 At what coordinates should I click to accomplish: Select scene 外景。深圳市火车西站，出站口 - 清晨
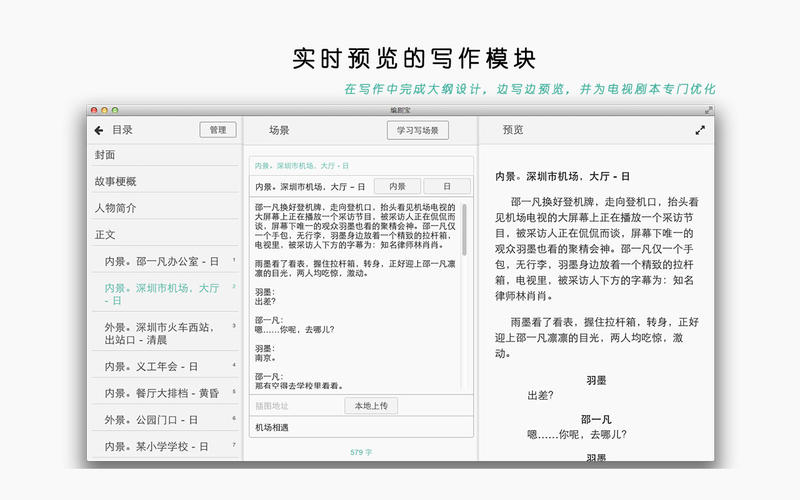(164, 334)
